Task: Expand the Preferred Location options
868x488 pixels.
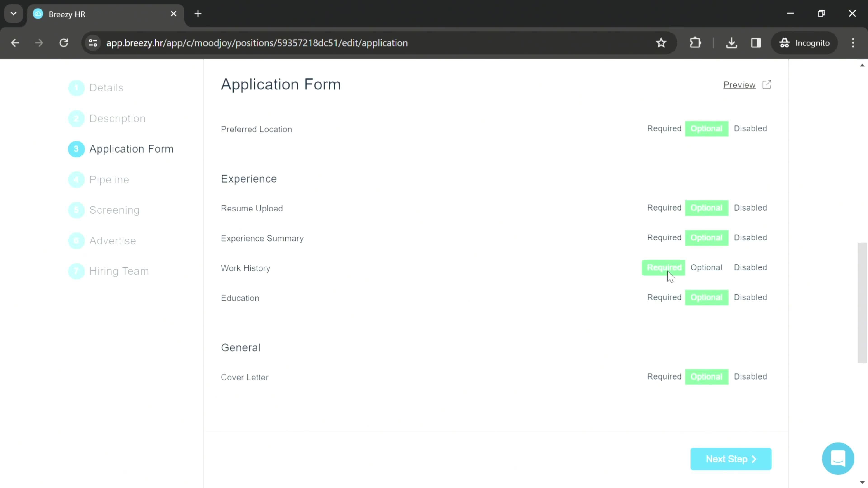Action: [256, 129]
